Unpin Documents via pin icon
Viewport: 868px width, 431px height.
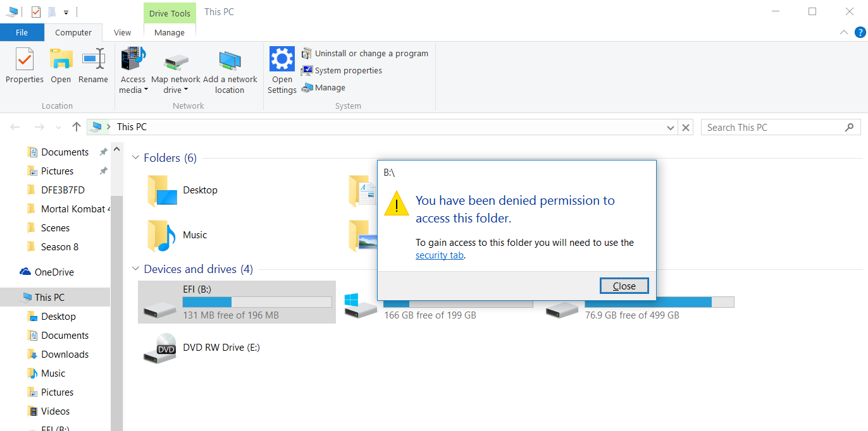[103, 152]
